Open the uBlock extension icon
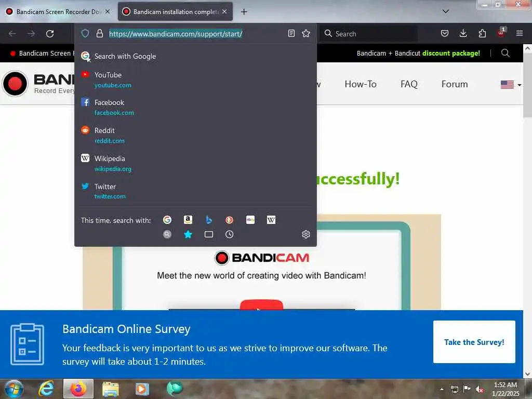 click(x=501, y=33)
